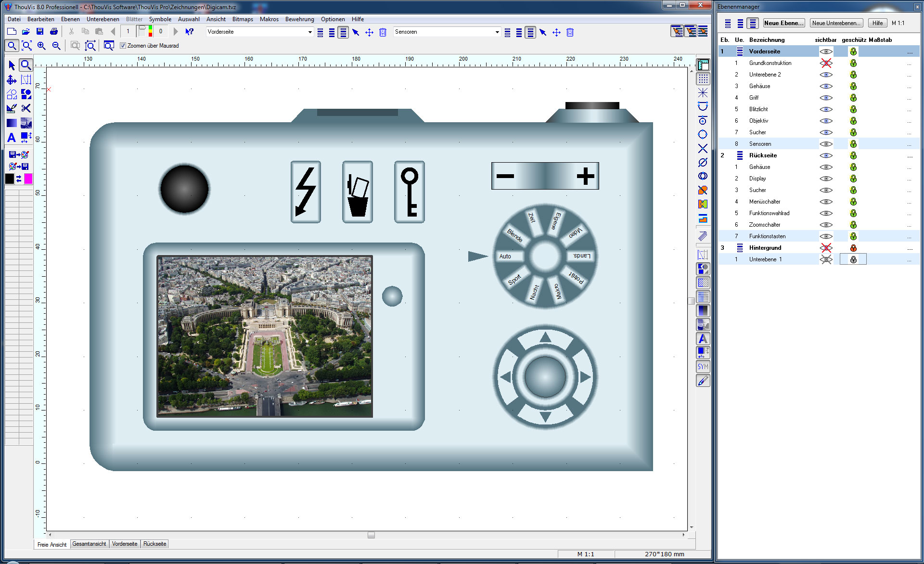The height and width of the screenshot is (564, 924).
Task: Click the print icon in toolbar
Action: (x=54, y=32)
